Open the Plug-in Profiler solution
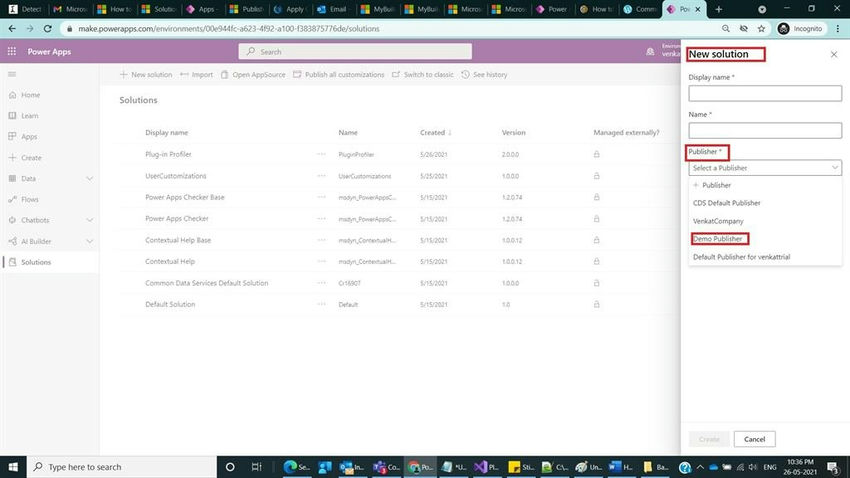850x478 pixels. [x=168, y=154]
